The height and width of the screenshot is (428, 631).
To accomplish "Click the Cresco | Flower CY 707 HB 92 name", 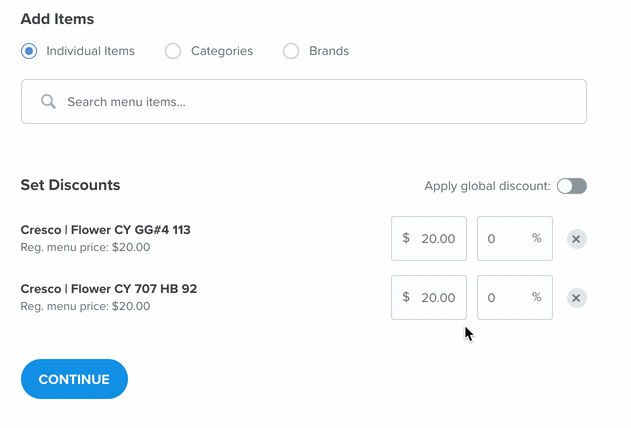I will (x=109, y=289).
